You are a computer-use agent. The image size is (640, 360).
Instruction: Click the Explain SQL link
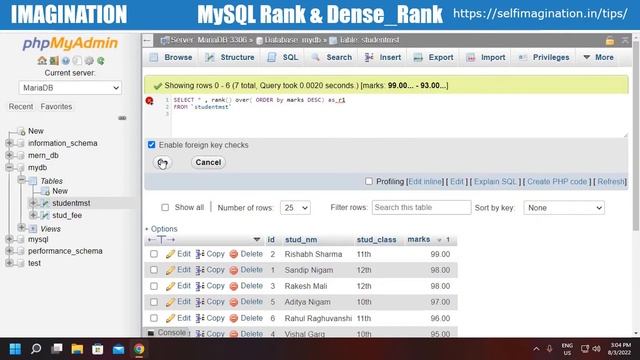click(495, 182)
